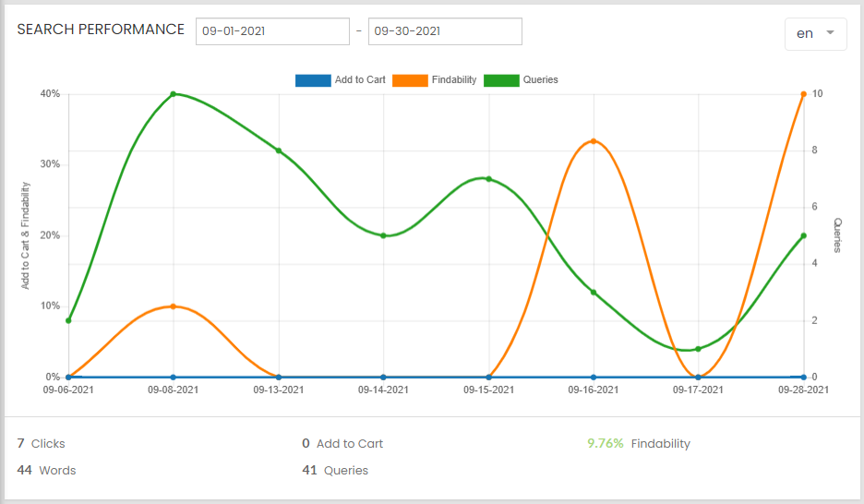Viewport: 864px width, 504px height.
Task: Click the end date field 09-30-2021
Action: [445, 31]
